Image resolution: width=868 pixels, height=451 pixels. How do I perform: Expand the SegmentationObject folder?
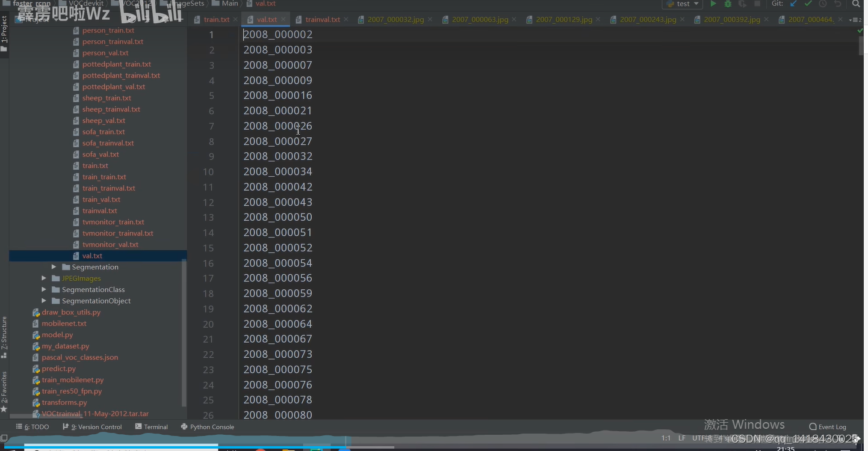click(44, 301)
